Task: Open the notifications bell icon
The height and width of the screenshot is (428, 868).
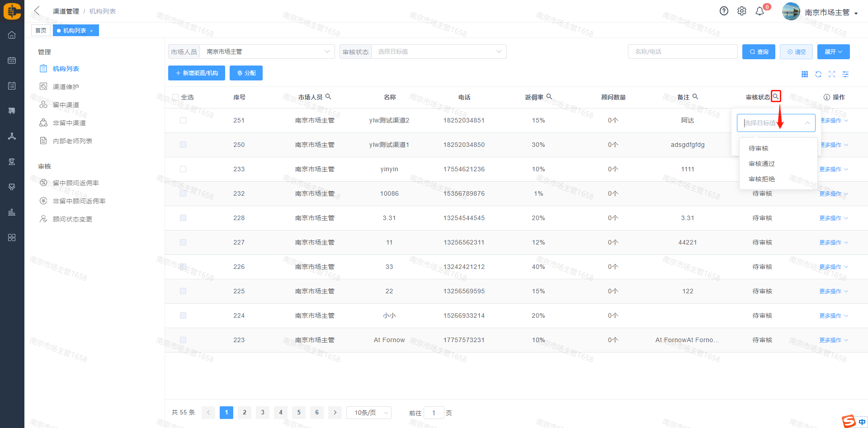Action: pyautogui.click(x=760, y=11)
